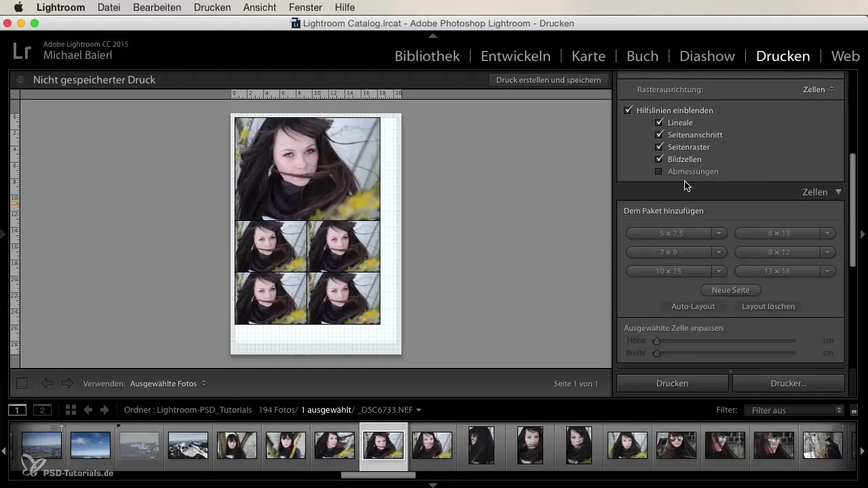
Task: Toggle the Bildzellen checkbox
Action: coord(658,159)
